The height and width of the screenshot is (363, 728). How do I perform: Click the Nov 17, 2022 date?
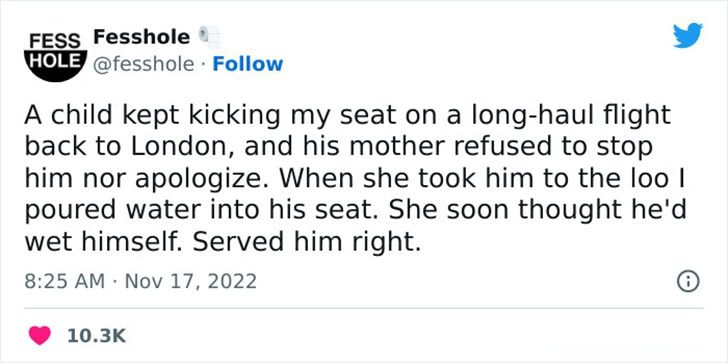tap(191, 281)
